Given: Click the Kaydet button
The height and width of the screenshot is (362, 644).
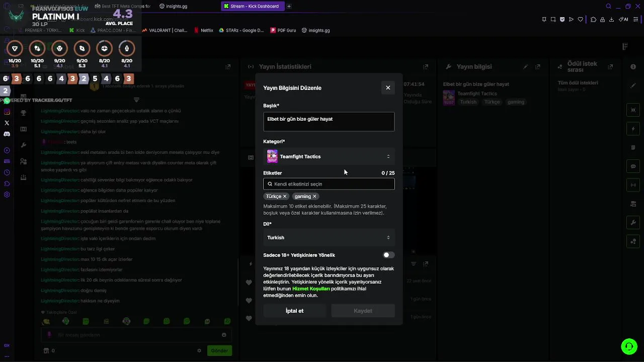Looking at the screenshot, I should point(363,311).
